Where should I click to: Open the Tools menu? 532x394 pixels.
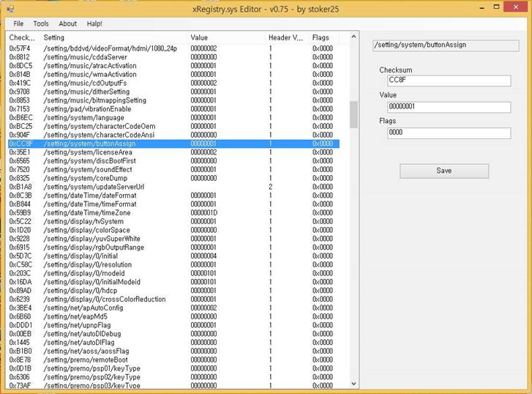point(41,23)
